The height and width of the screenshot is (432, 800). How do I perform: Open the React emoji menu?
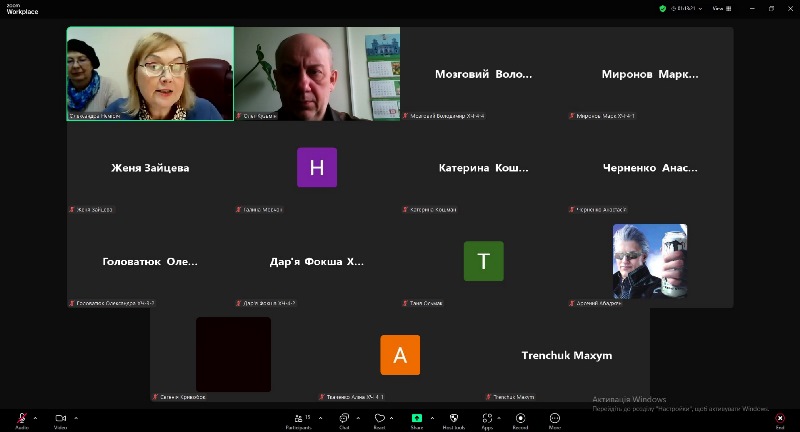point(380,418)
